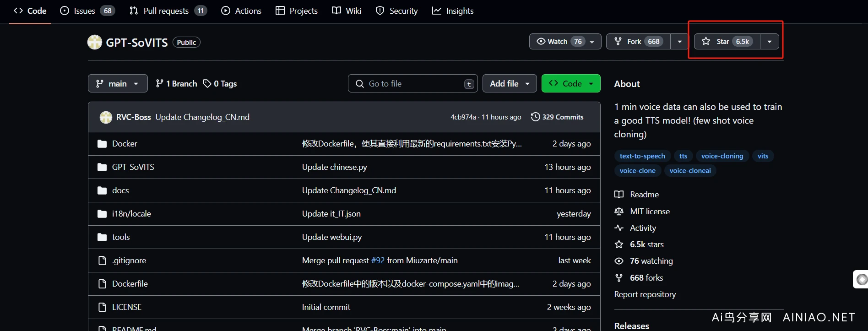Open the LICENSE file
Image resolution: width=868 pixels, height=331 pixels.
click(x=127, y=307)
